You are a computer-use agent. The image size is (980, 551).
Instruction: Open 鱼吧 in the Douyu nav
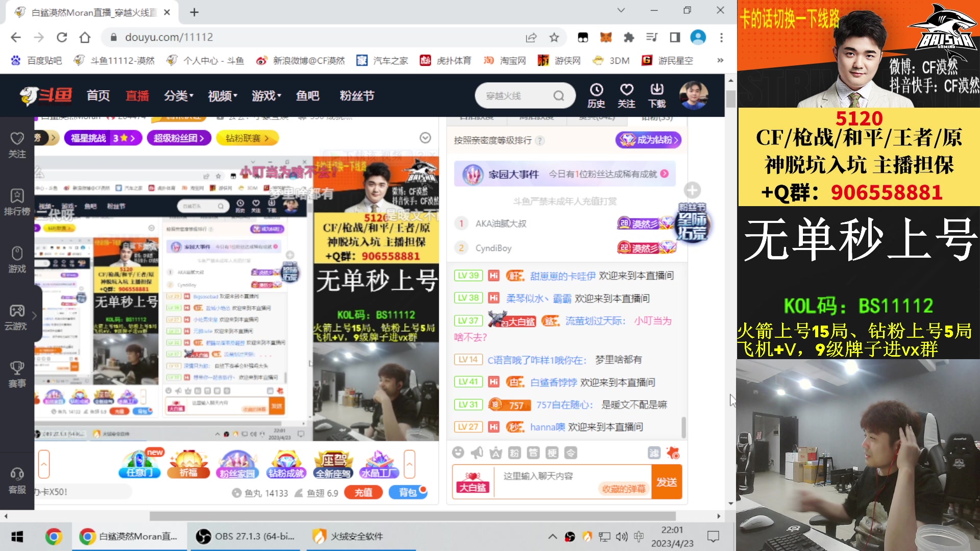(x=308, y=96)
